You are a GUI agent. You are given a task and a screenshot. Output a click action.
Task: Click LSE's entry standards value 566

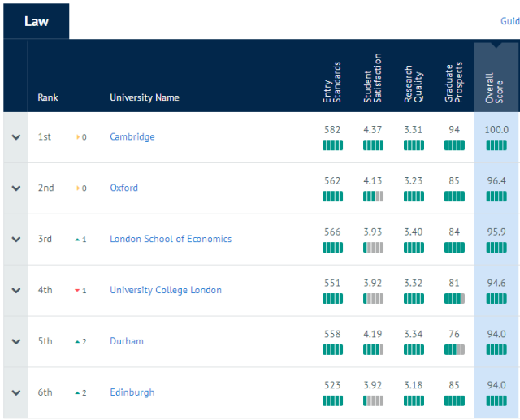pos(332,232)
